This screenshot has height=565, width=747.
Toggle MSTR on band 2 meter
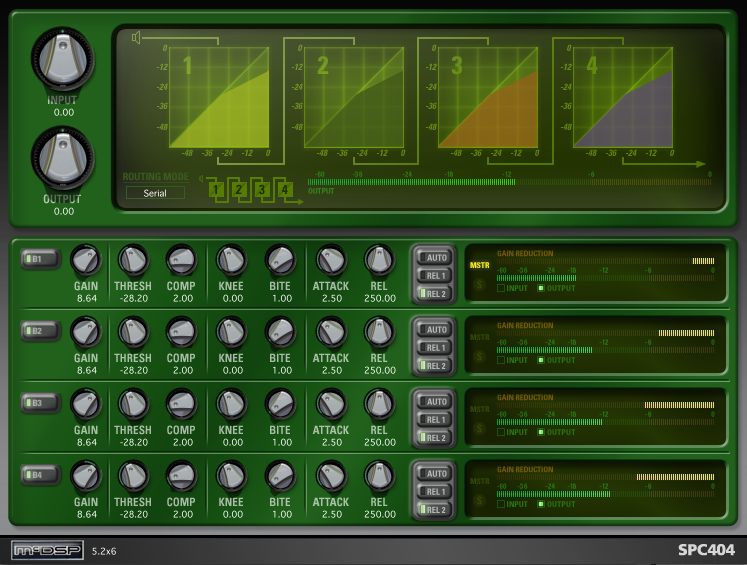pos(480,337)
